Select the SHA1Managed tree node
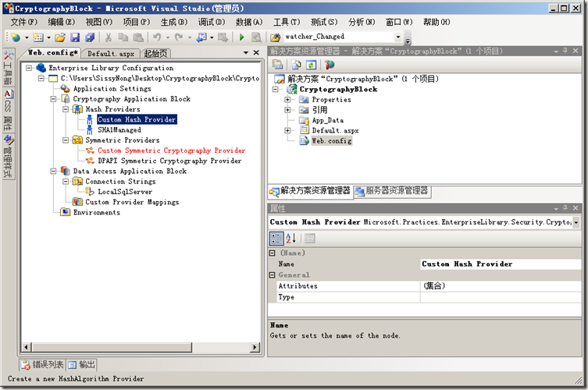This screenshot has height=390, width=588. tap(119, 129)
